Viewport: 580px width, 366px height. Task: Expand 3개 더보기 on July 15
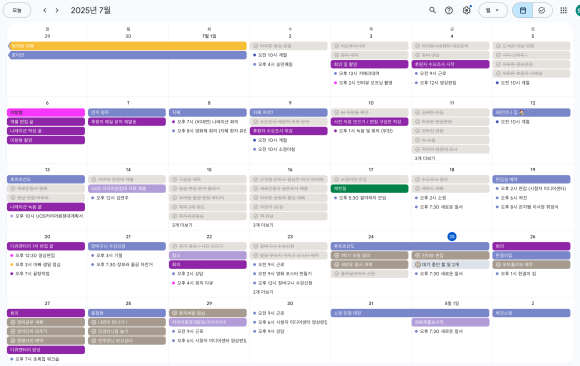(x=182, y=225)
